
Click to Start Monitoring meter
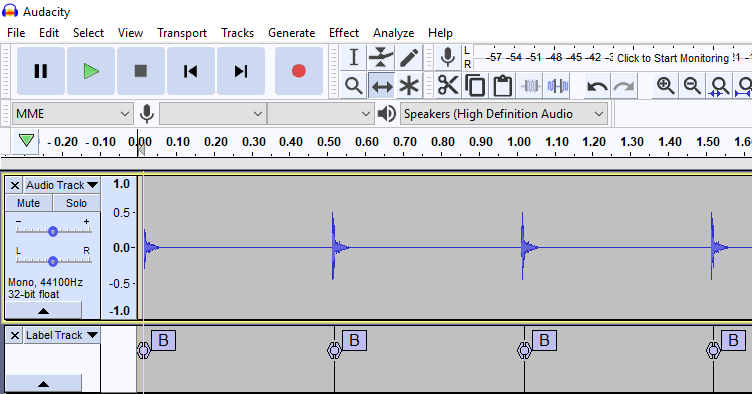click(672, 58)
